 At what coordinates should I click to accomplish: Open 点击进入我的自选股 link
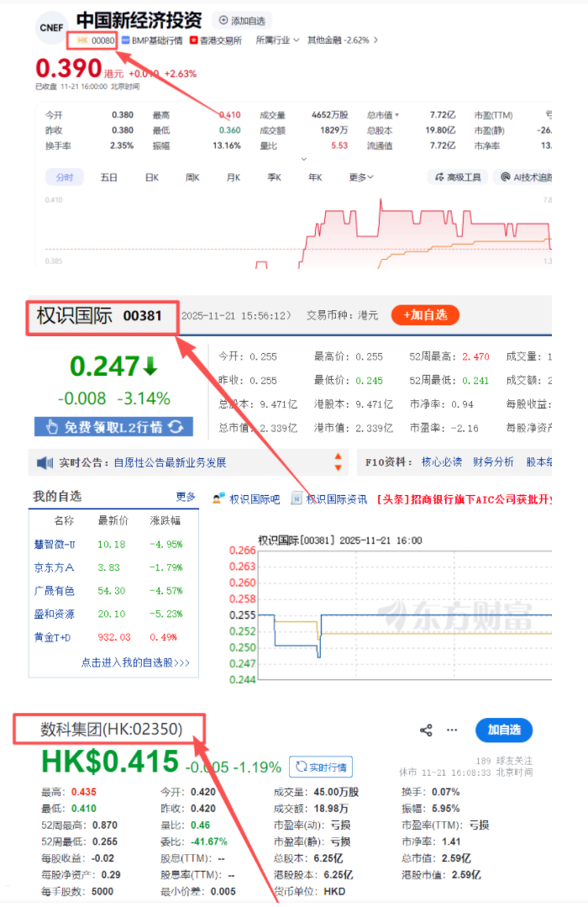point(135,662)
